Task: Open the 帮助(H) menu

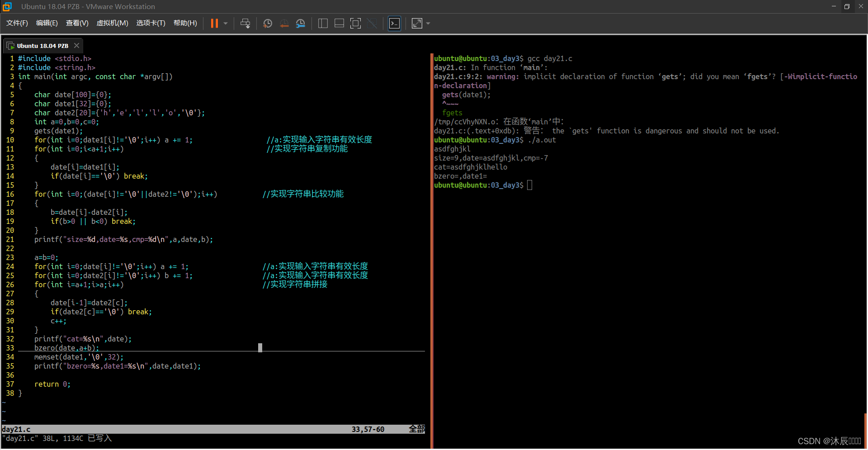Action: [x=185, y=23]
